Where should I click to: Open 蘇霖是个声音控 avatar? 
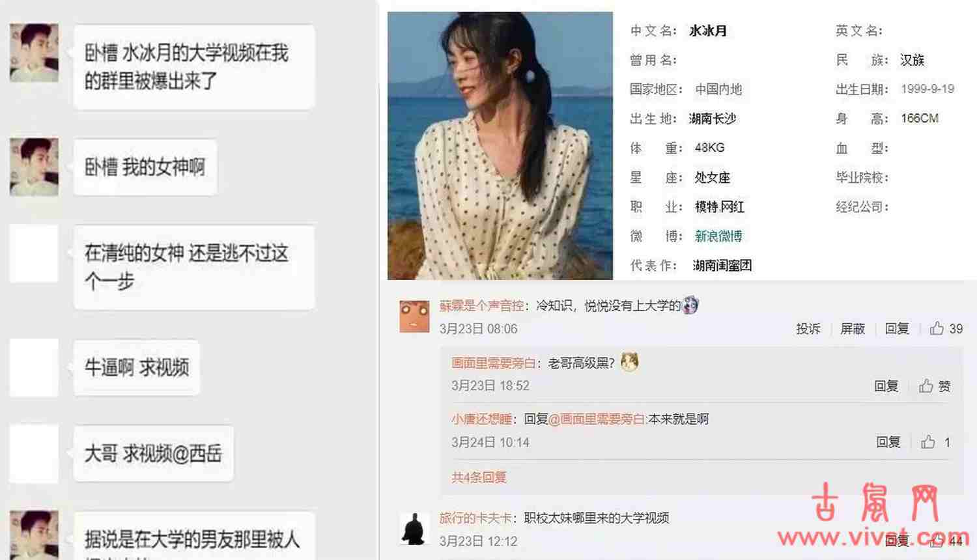pyautogui.click(x=414, y=316)
